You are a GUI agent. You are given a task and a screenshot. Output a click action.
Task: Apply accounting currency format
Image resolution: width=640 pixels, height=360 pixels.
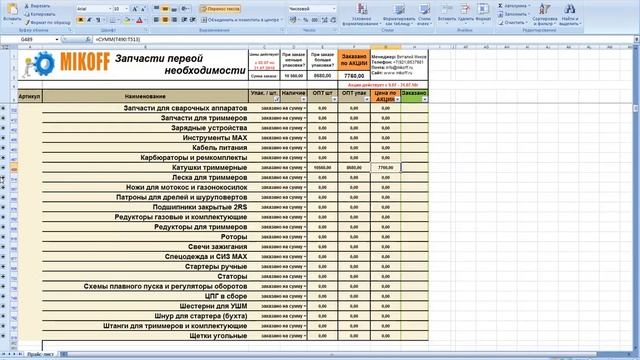[293, 20]
